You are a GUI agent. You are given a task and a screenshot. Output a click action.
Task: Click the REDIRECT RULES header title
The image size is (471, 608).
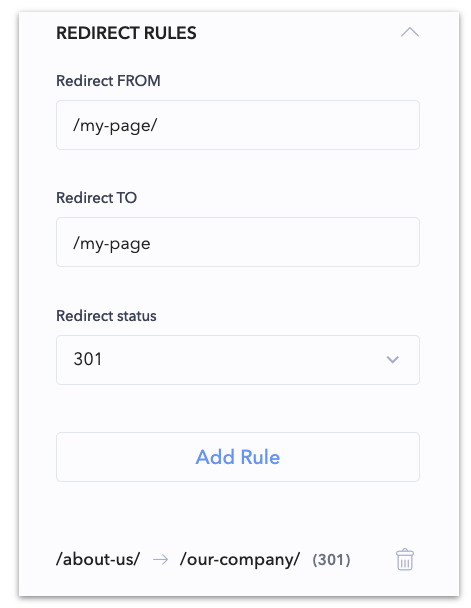(126, 33)
